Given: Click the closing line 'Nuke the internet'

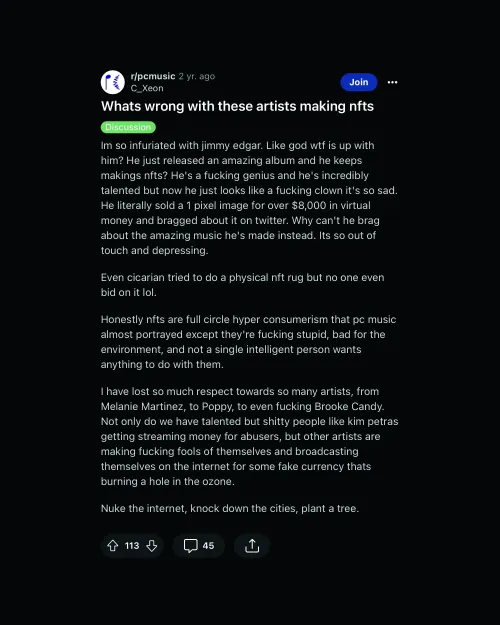Looking at the screenshot, I should [230, 508].
